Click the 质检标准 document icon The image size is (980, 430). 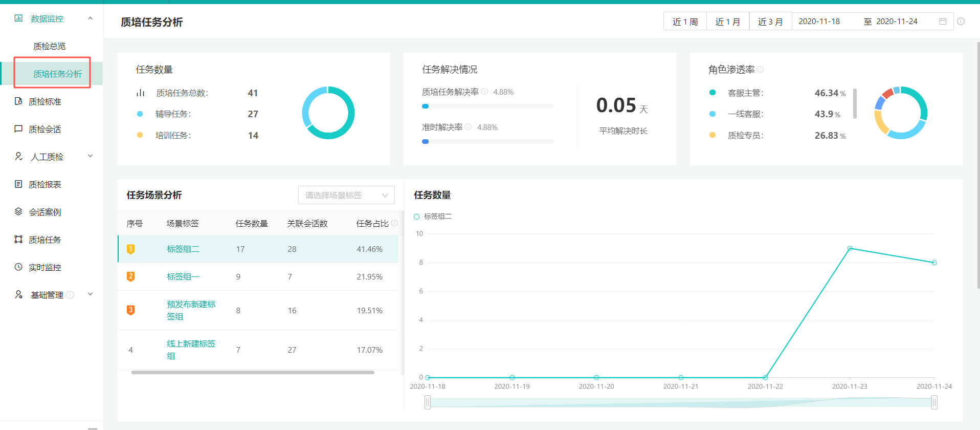pos(18,101)
